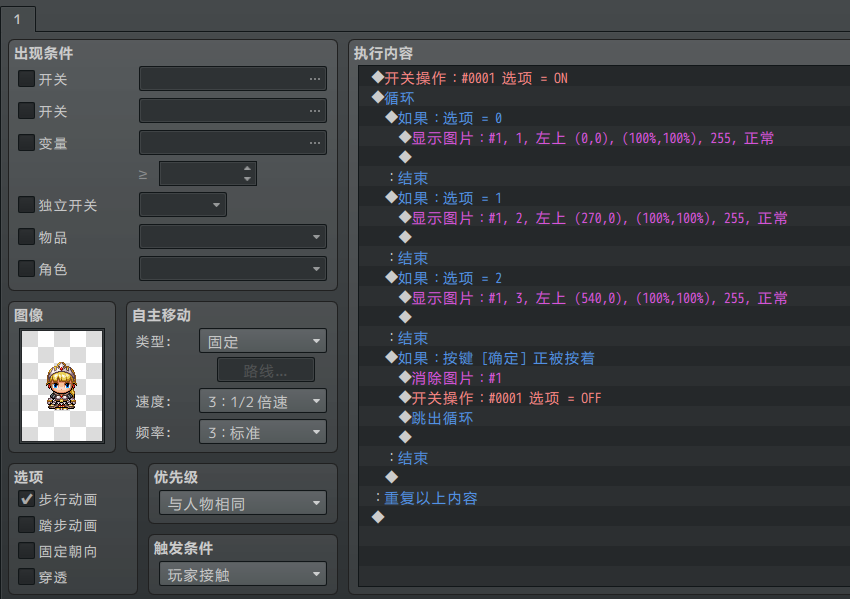The height and width of the screenshot is (599, 850).
Task: Tick the 变量 condition checkbox
Action: [x=26, y=143]
